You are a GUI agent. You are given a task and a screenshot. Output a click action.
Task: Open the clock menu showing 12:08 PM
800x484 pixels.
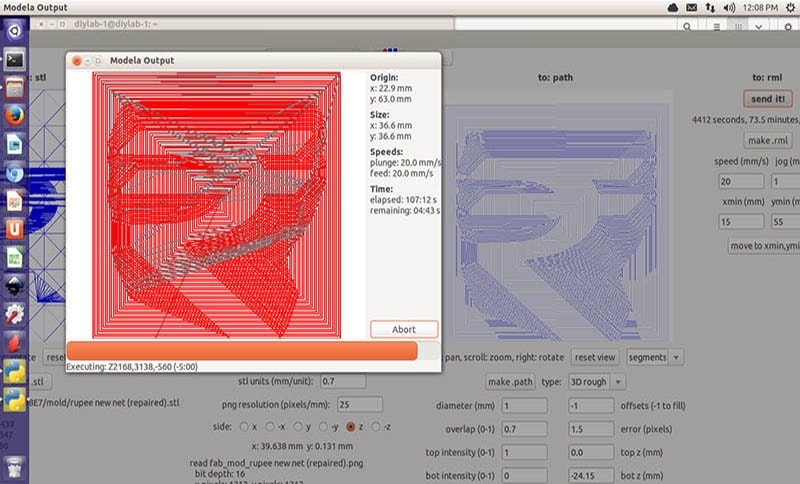tap(760, 8)
